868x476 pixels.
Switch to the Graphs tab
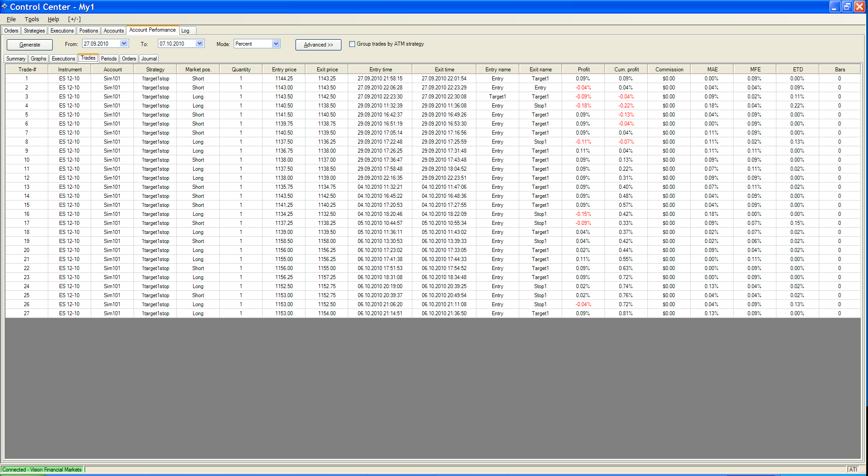pyautogui.click(x=38, y=59)
